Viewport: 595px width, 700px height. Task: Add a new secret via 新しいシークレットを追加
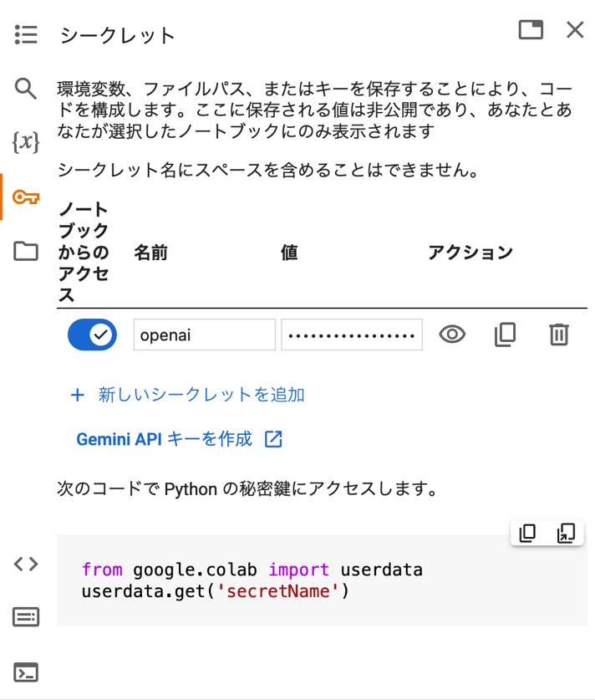(x=187, y=395)
